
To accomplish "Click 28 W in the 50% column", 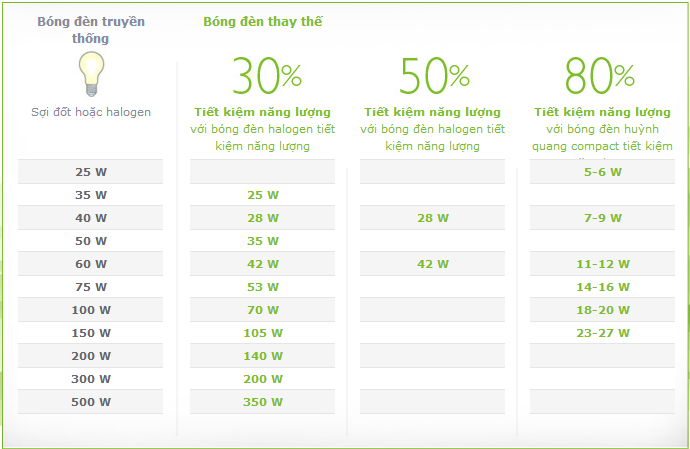I will [x=432, y=218].
